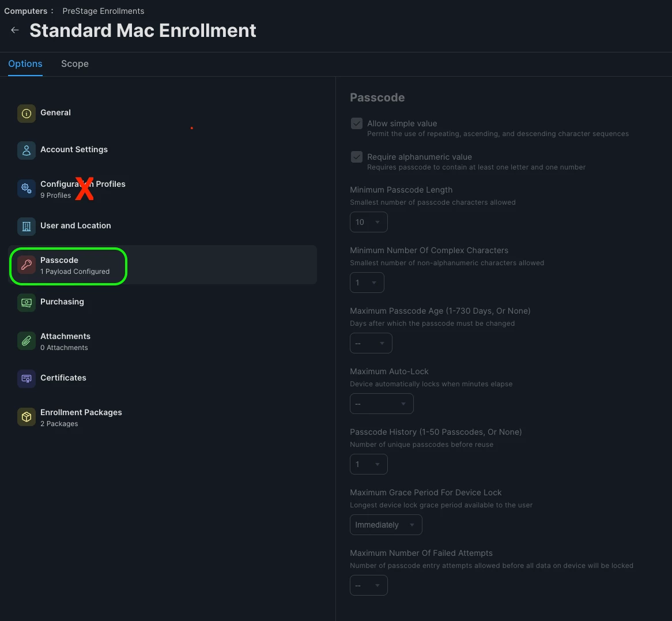Open the Certificates section
This screenshot has height=621, width=672.
tap(163, 378)
